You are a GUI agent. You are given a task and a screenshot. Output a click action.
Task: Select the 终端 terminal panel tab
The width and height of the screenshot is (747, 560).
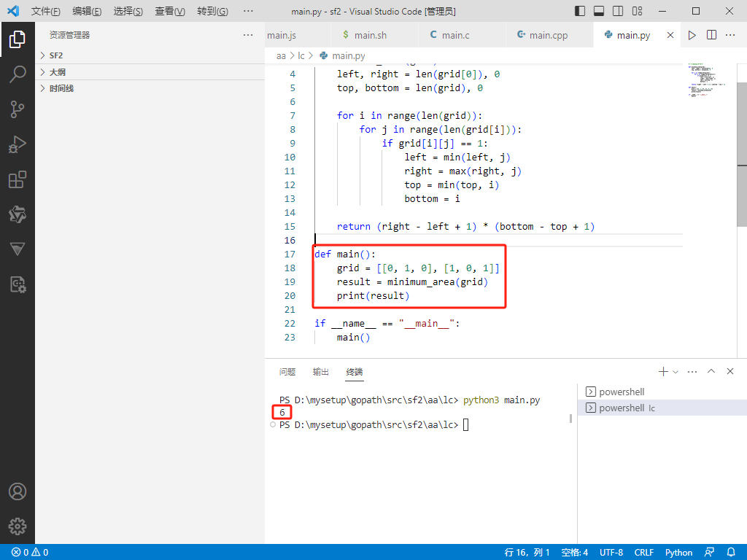coord(355,372)
